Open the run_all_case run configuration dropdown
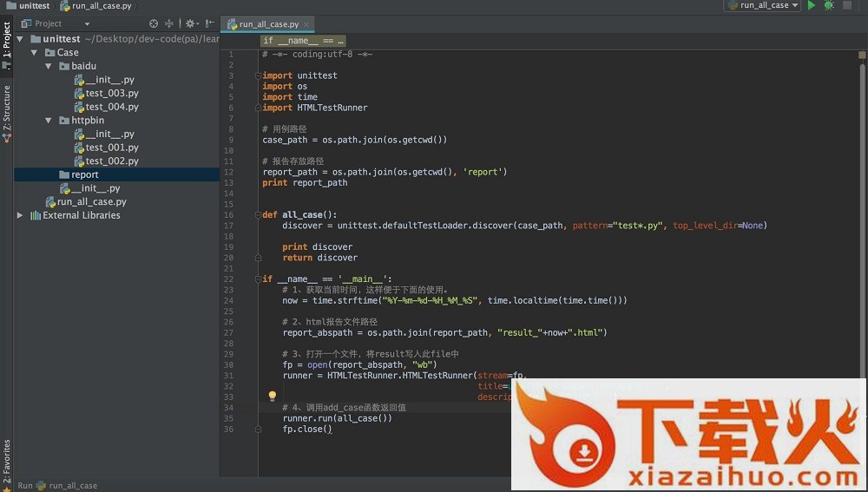This screenshot has height=492, width=868. [761, 5]
